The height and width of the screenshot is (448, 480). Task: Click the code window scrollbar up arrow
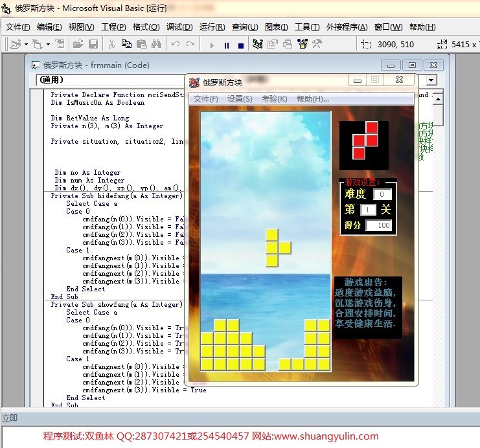(438, 99)
